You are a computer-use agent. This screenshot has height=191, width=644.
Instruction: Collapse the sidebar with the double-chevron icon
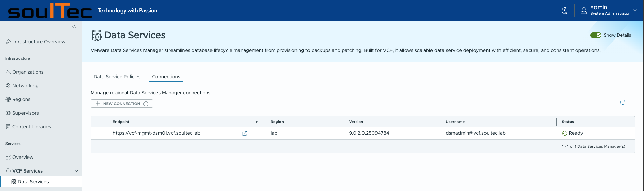(74, 26)
